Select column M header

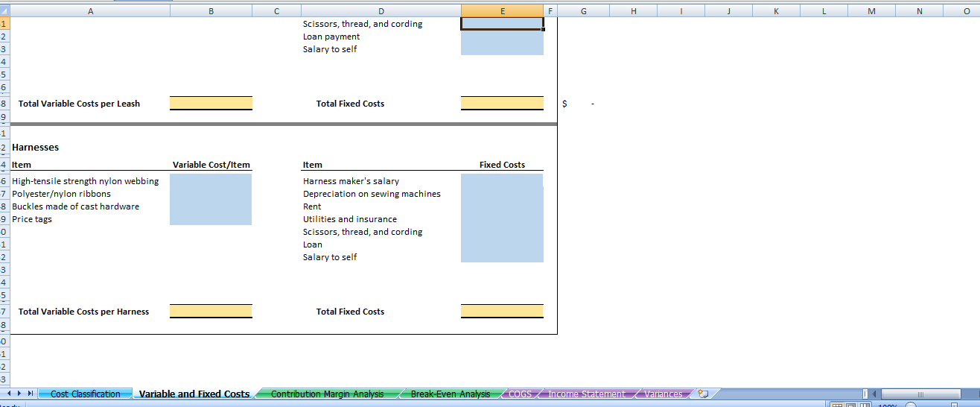pyautogui.click(x=871, y=11)
